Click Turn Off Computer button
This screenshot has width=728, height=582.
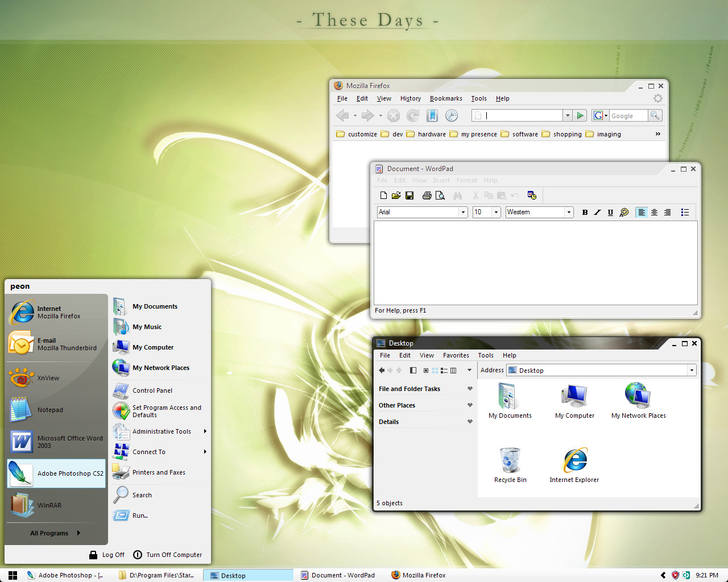168,555
